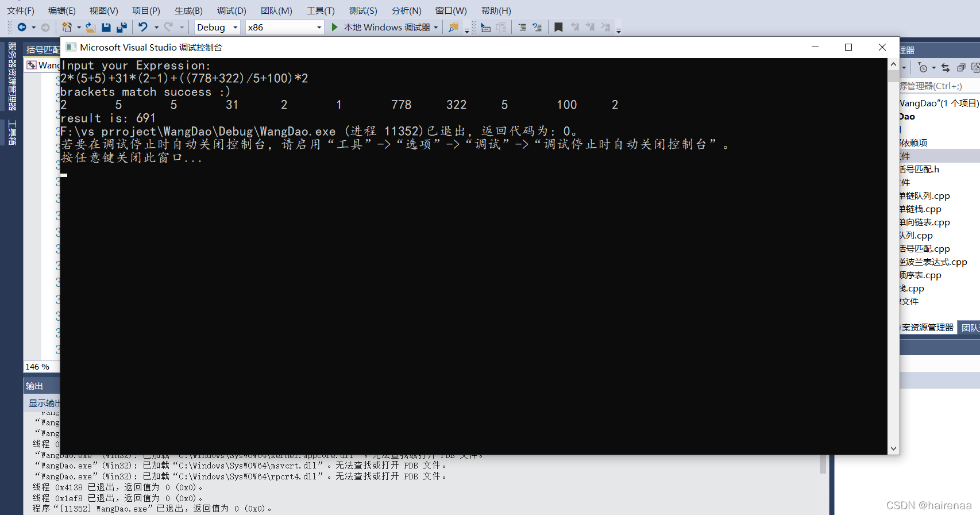Image resolution: width=980 pixels, height=515 pixels.
Task: Click the collapse all icon in Solution Explorer
Action: click(x=961, y=68)
